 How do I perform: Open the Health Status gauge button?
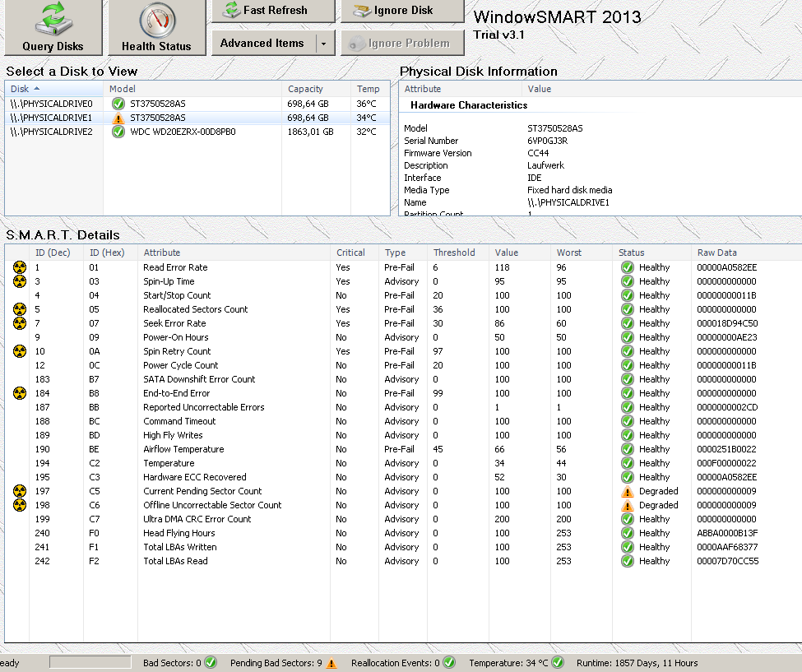(x=157, y=27)
